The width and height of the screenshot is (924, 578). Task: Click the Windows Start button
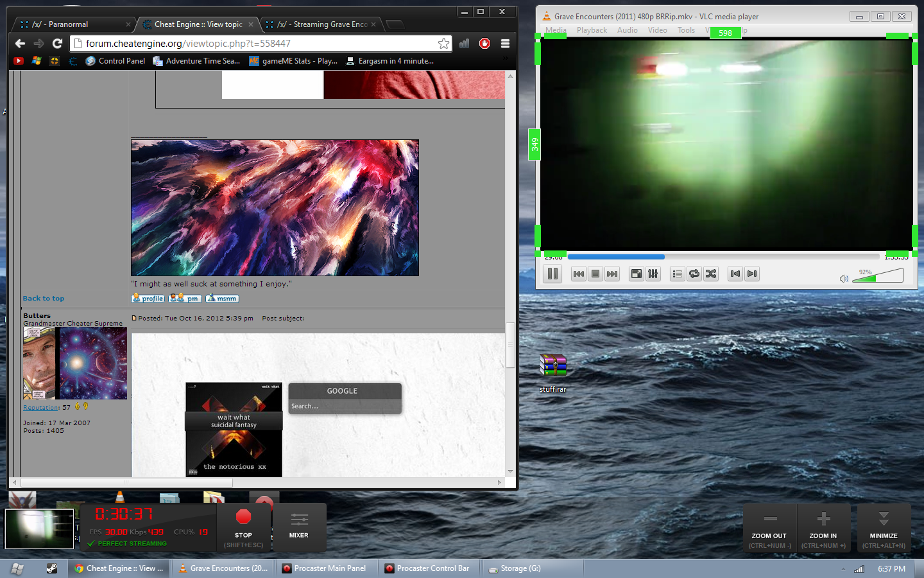(x=17, y=568)
